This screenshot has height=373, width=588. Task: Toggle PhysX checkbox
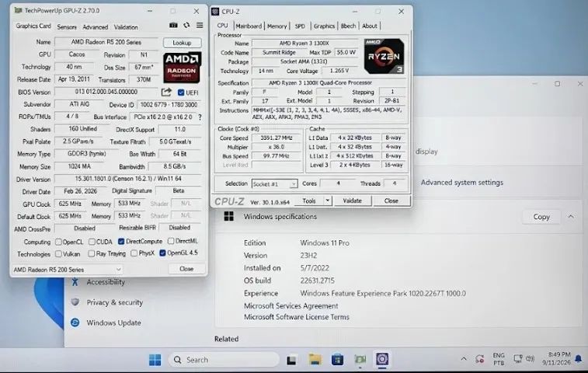(x=134, y=253)
